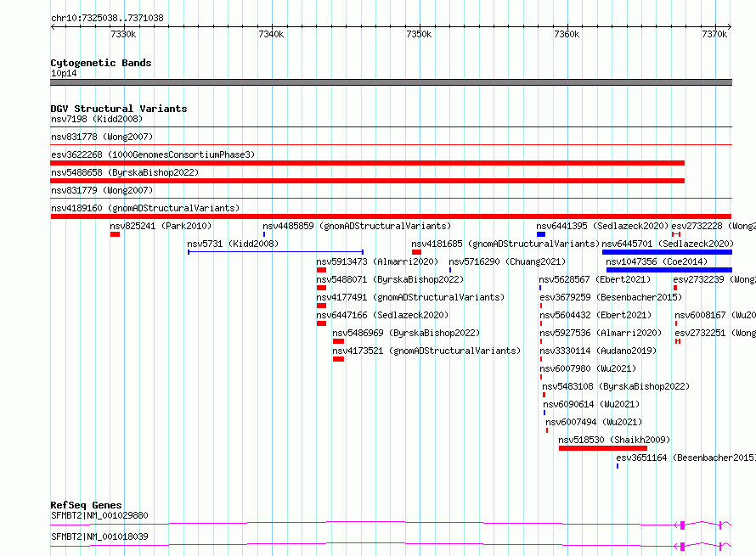The width and height of the screenshot is (756, 556).
Task: Open nsv6445701 (Sedlazeck2020) label
Action: pos(668,244)
